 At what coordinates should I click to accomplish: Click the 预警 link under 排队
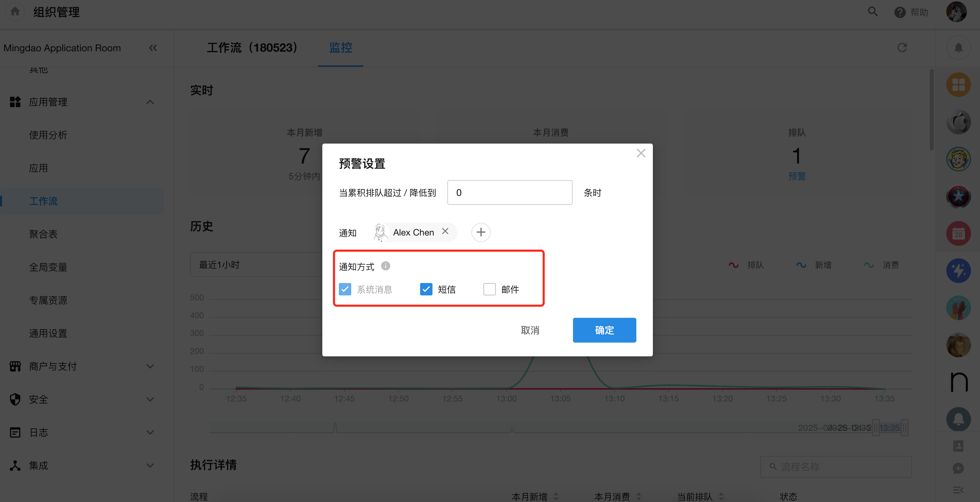(797, 176)
